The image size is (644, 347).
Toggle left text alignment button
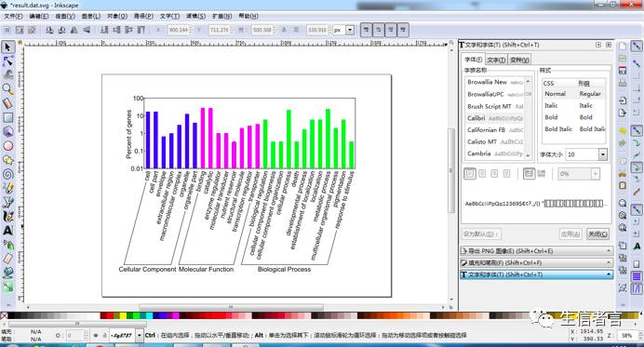click(x=470, y=174)
